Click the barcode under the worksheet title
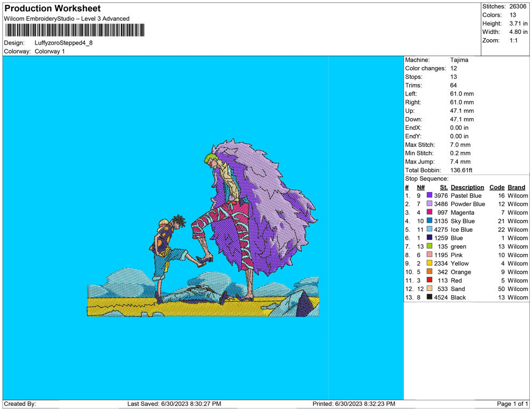 (x=74, y=30)
